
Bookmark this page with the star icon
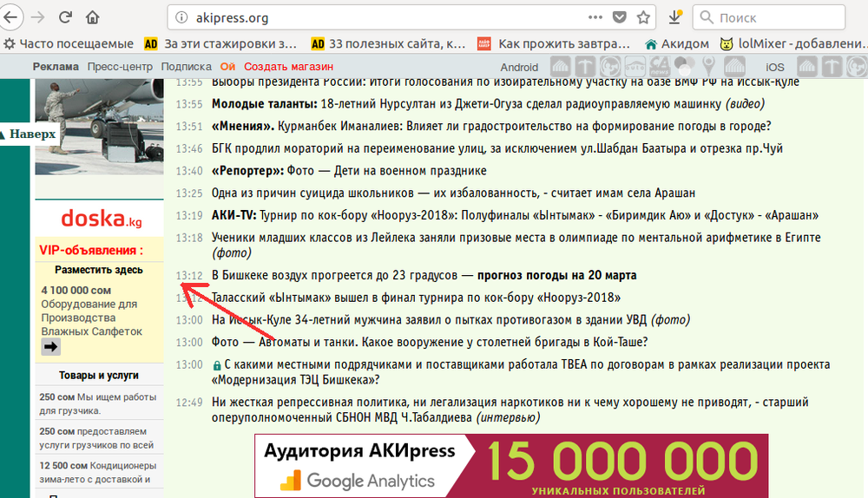643,17
